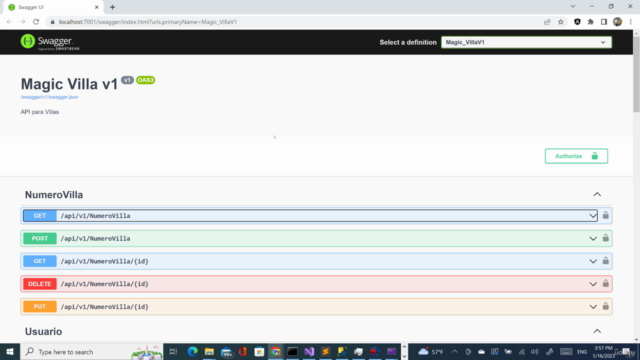Open Microsoft Edge from taskbar
The width and height of the screenshot is (640, 360).
click(193, 351)
